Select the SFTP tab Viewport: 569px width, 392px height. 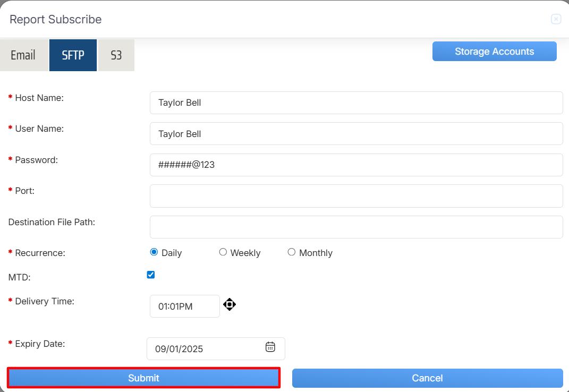click(73, 55)
